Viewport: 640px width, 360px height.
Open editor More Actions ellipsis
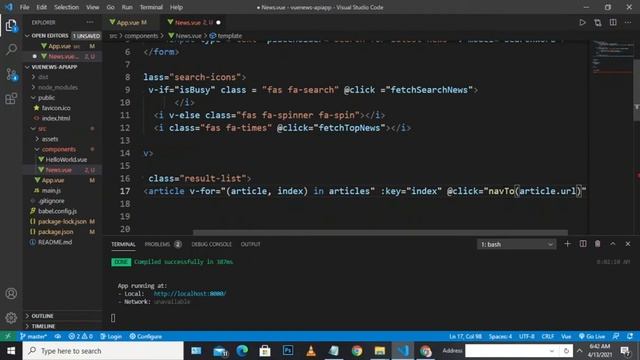(x=628, y=22)
